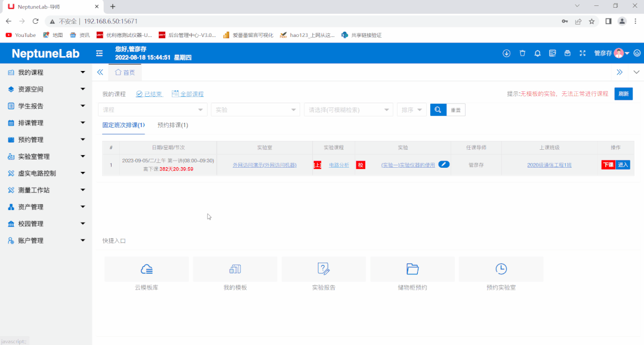The image size is (644, 345).
Task: Click the blue 刷新 refresh button
Action: [x=623, y=94]
